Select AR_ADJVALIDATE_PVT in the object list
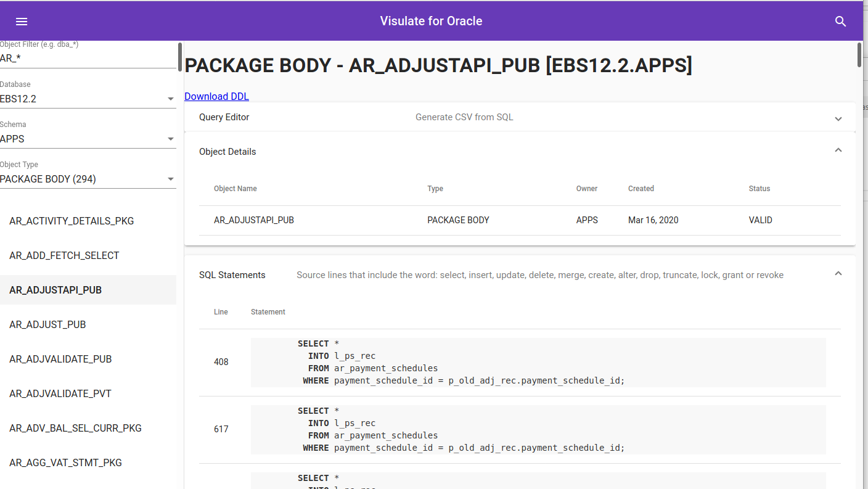The image size is (868, 489). click(88, 393)
